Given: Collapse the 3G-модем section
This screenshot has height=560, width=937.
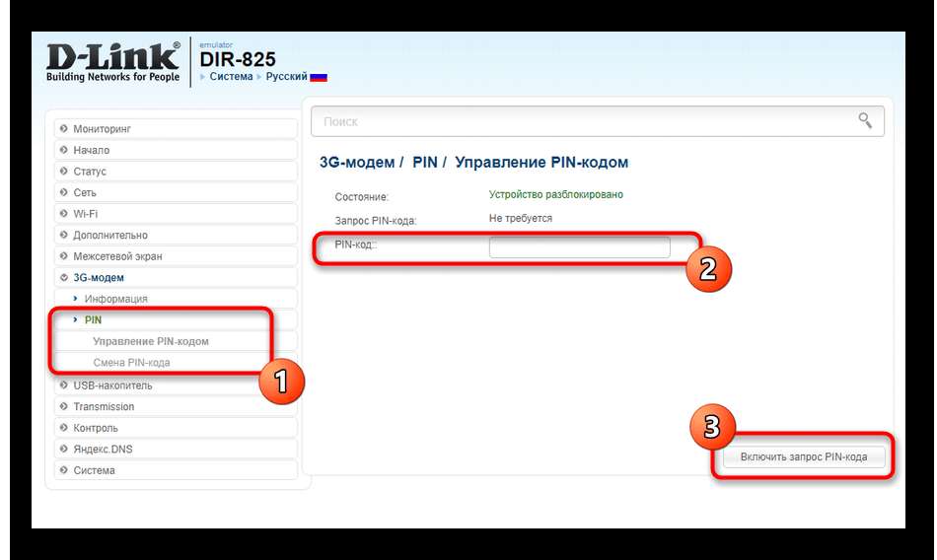Looking at the screenshot, I should 176,277.
